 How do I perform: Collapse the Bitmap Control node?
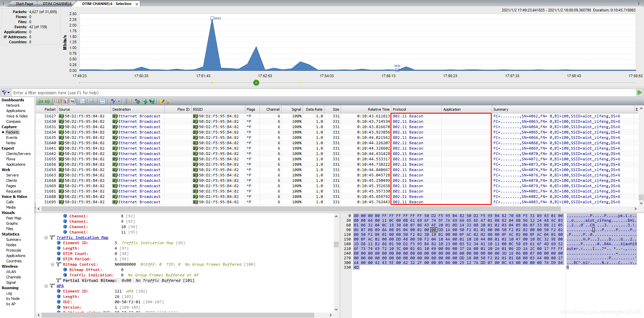click(53, 264)
